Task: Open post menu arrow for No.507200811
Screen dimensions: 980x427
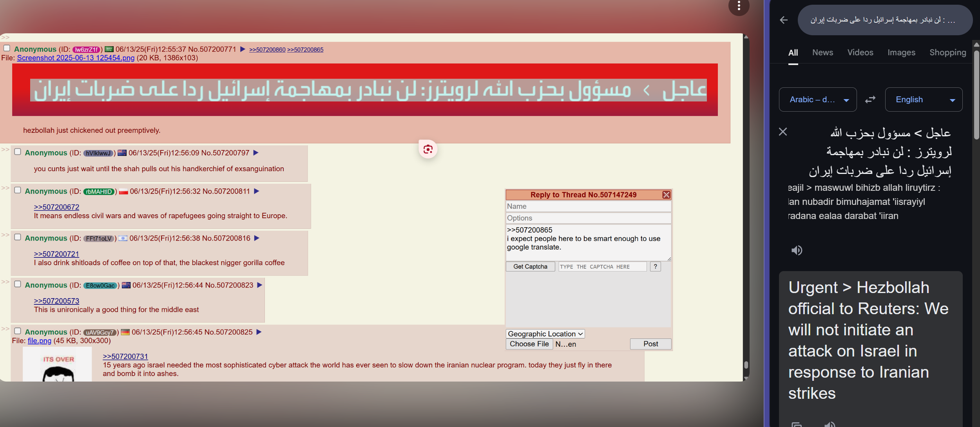Action: (257, 191)
